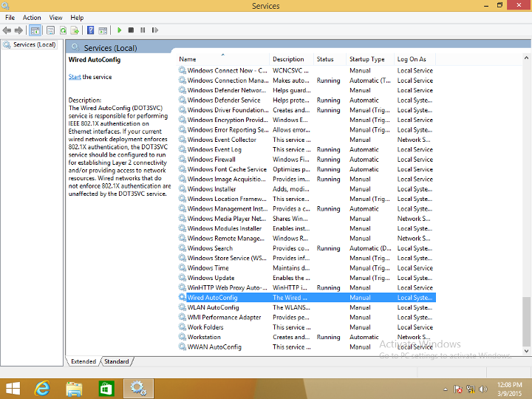Click gear icon beside Windows Error Reporting
Viewport: 532px width, 399px height.
[183, 129]
